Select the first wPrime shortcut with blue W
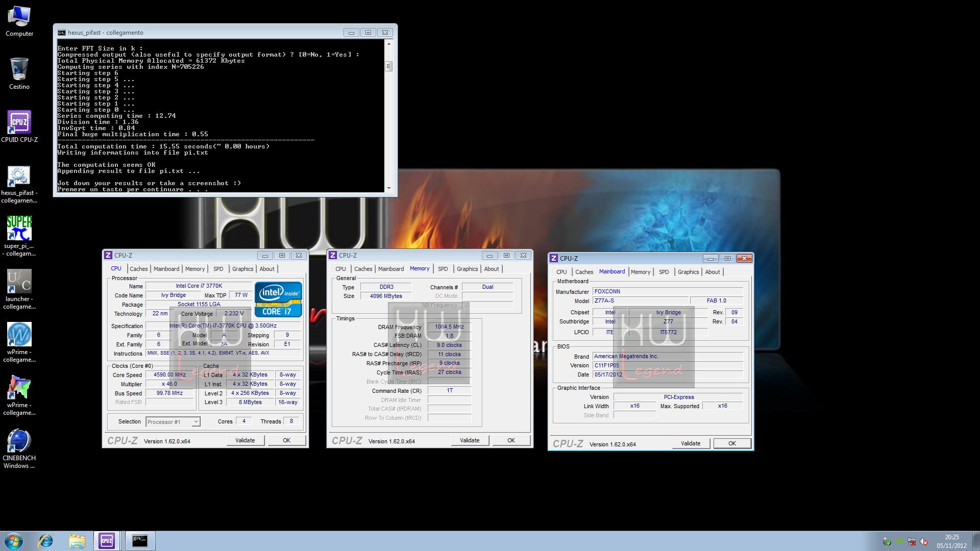980x551 pixels. point(19,342)
